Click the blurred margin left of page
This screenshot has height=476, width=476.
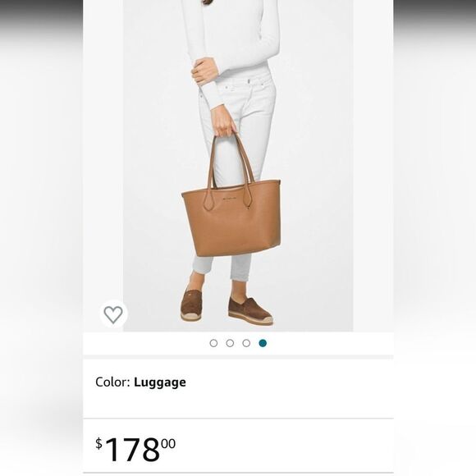tap(41, 238)
